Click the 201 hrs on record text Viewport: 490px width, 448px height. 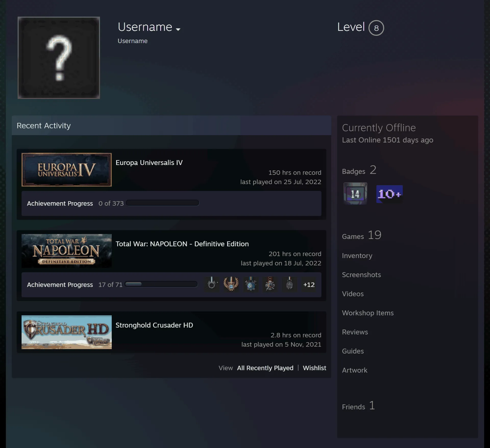(295, 254)
